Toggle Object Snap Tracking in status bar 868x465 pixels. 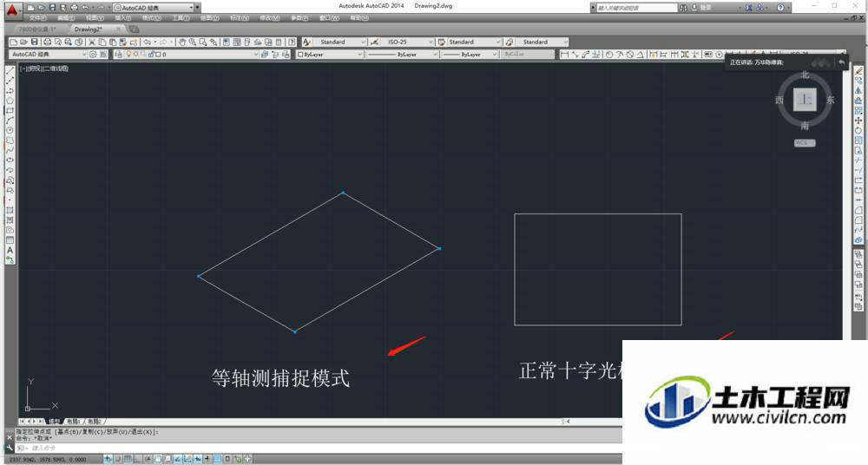(178, 459)
